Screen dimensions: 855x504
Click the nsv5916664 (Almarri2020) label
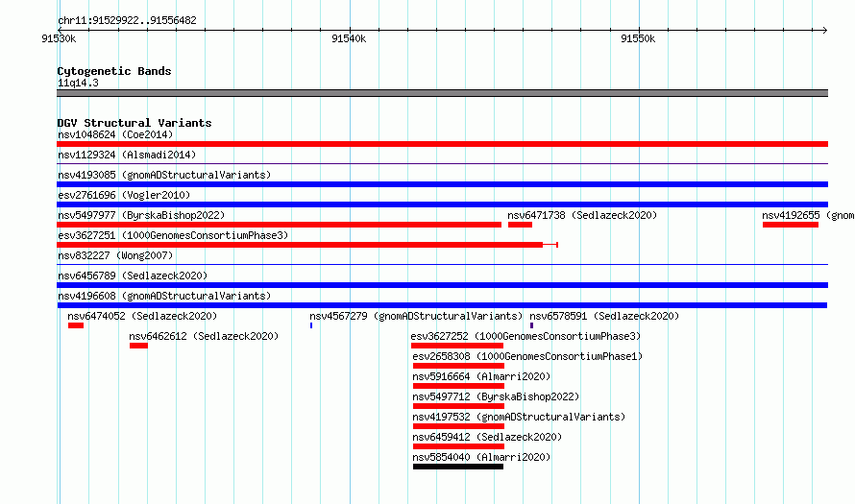pyautogui.click(x=481, y=376)
